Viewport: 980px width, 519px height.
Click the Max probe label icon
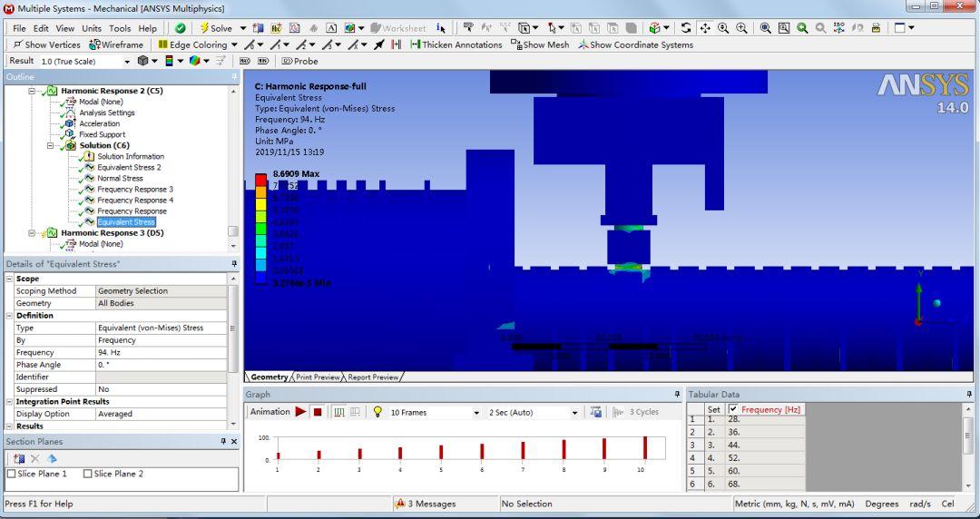coord(245,62)
